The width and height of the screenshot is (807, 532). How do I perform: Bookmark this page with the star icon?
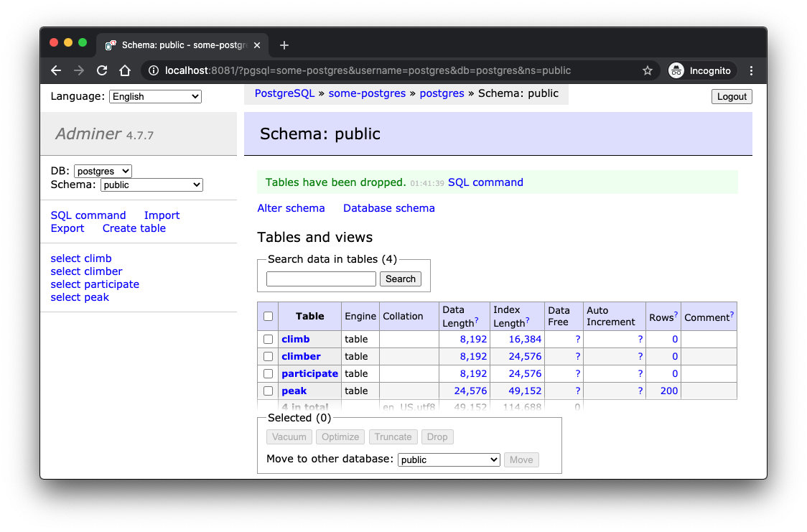click(648, 70)
